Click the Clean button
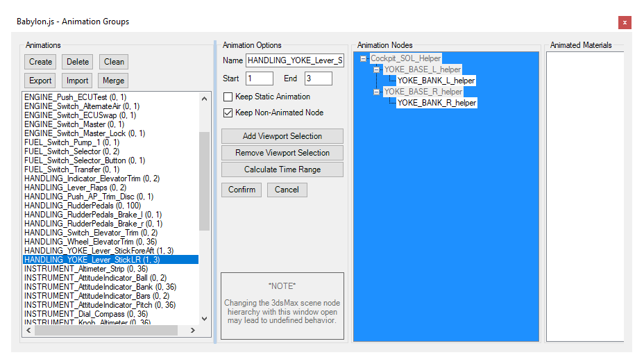Screen dimensions: 644x364 point(114,62)
